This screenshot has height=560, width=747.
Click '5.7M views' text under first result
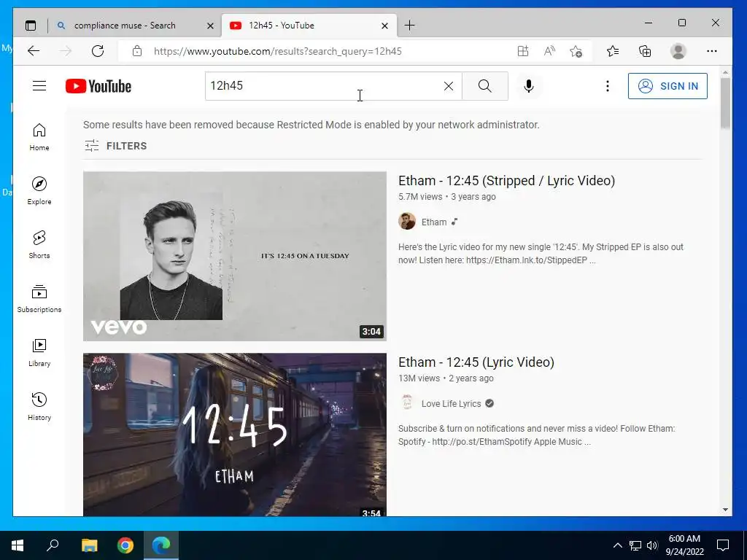pyautogui.click(x=420, y=197)
